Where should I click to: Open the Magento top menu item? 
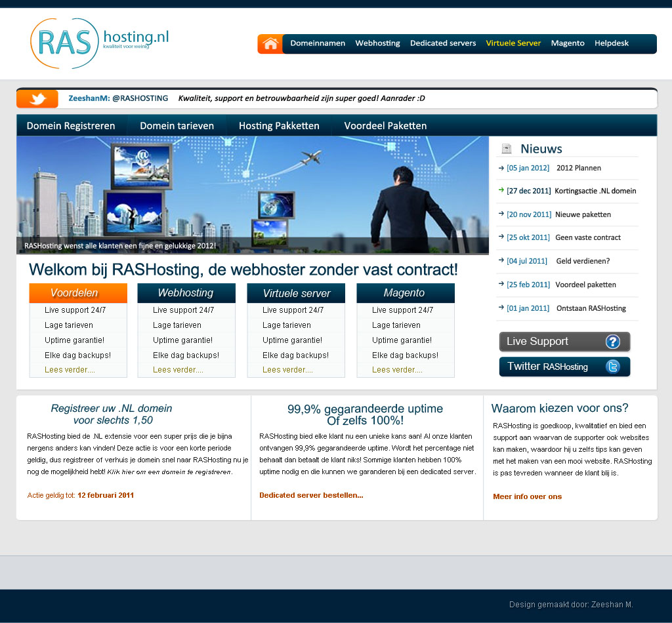tap(568, 43)
